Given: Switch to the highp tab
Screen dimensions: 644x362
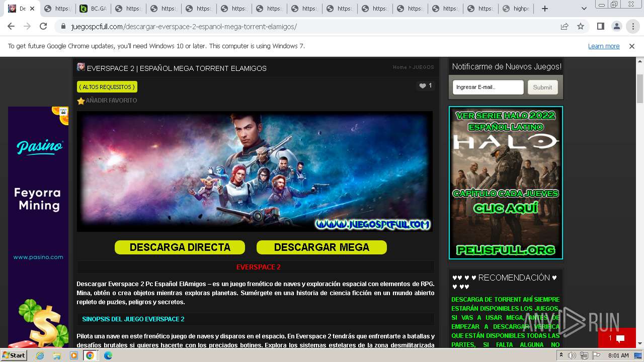Looking at the screenshot, I should 516,9.
